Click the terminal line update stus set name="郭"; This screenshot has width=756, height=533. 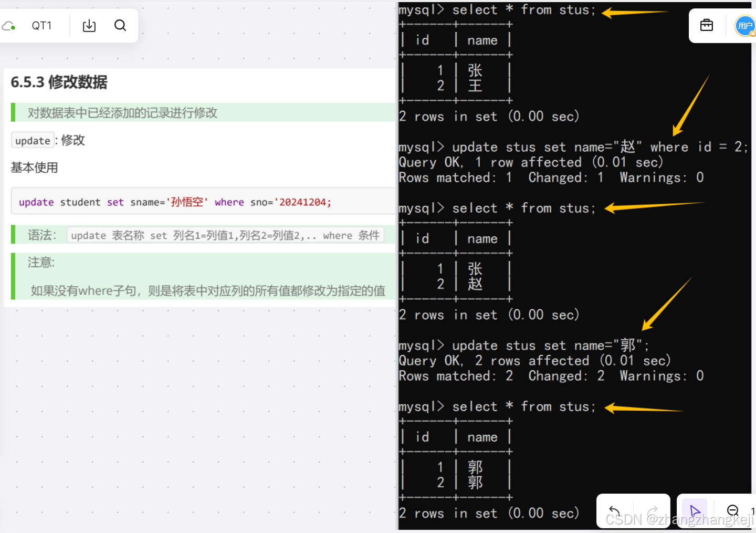pyautogui.click(x=524, y=346)
